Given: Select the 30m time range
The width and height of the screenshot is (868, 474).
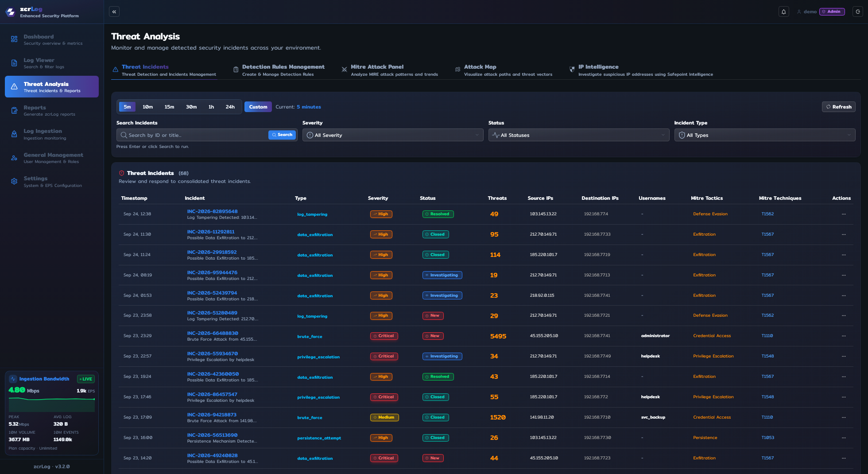Looking at the screenshot, I should point(191,107).
